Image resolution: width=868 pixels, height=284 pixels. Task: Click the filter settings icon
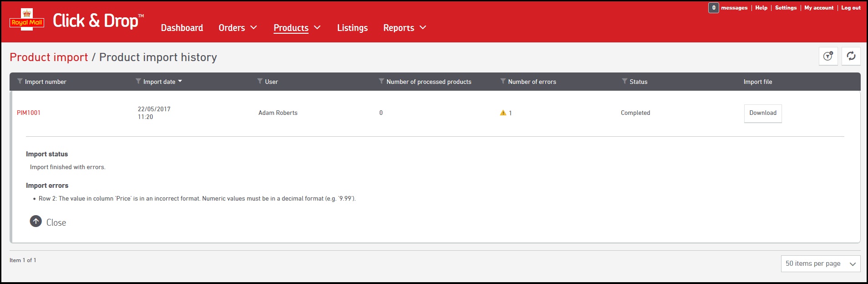click(x=828, y=56)
